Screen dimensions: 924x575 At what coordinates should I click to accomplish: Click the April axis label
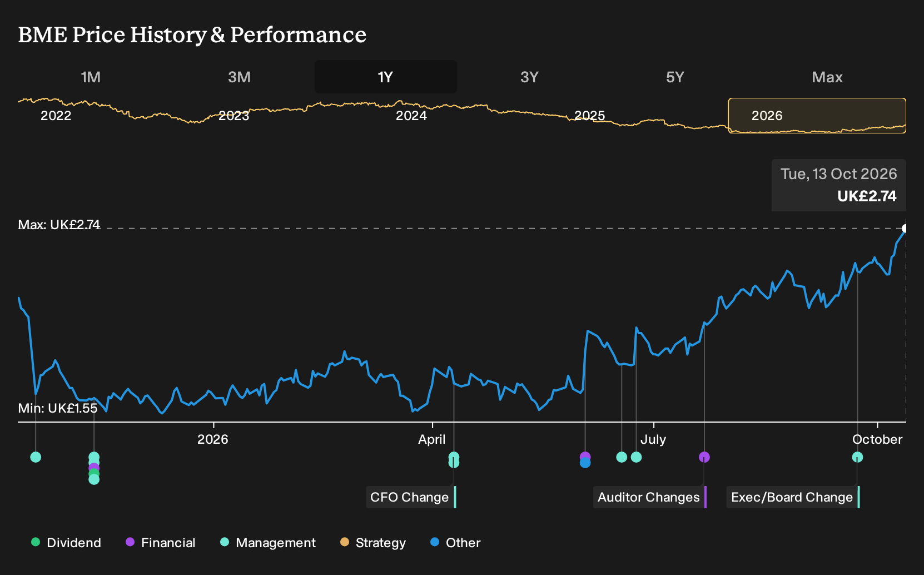pos(432,439)
